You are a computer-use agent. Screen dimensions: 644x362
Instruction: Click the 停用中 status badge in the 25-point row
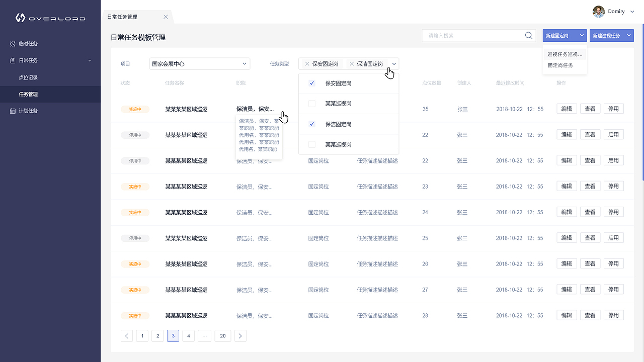135,238
